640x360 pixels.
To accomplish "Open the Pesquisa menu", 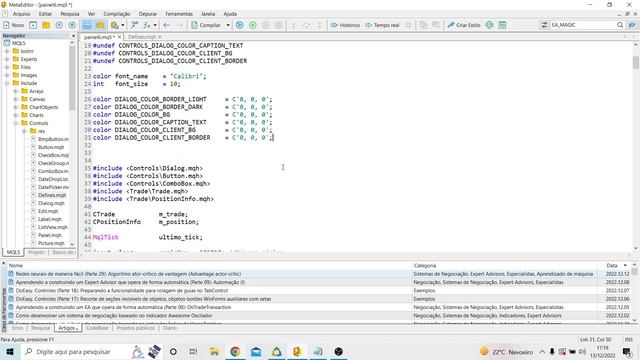I will click(70, 14).
